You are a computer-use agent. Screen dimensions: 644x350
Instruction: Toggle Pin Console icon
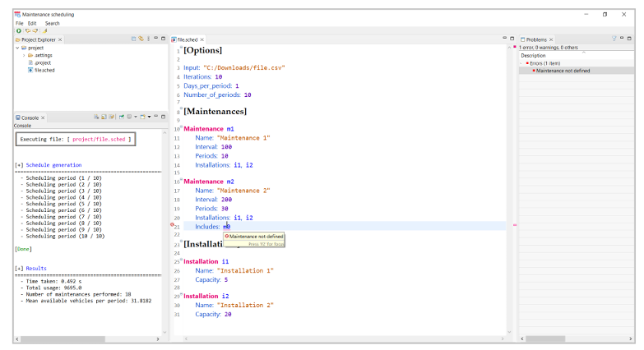pyautogui.click(x=122, y=117)
